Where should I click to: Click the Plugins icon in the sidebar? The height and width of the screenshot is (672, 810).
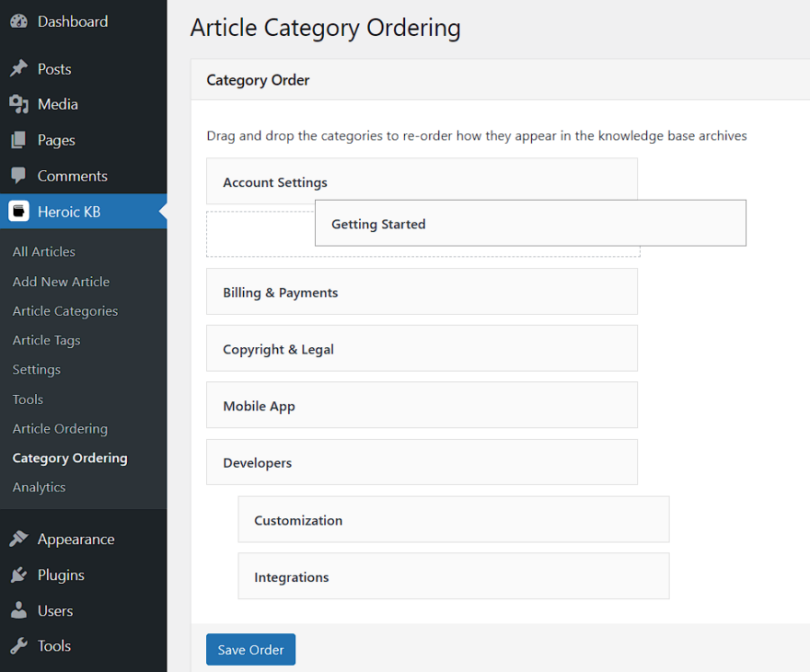pos(20,574)
